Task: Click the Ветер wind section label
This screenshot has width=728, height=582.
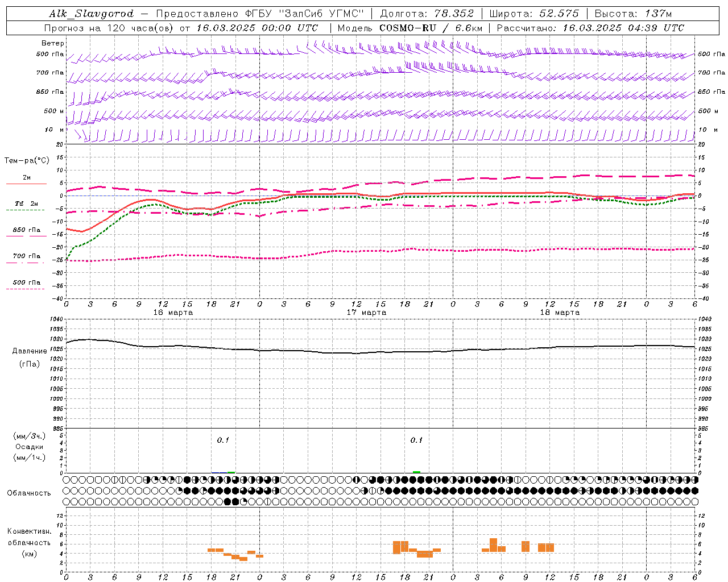Action: coord(53,43)
